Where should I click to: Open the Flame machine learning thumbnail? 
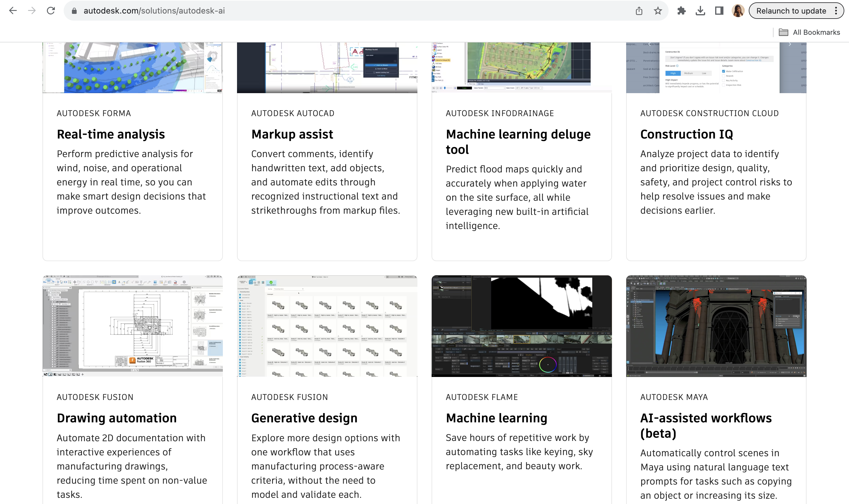pyautogui.click(x=521, y=326)
